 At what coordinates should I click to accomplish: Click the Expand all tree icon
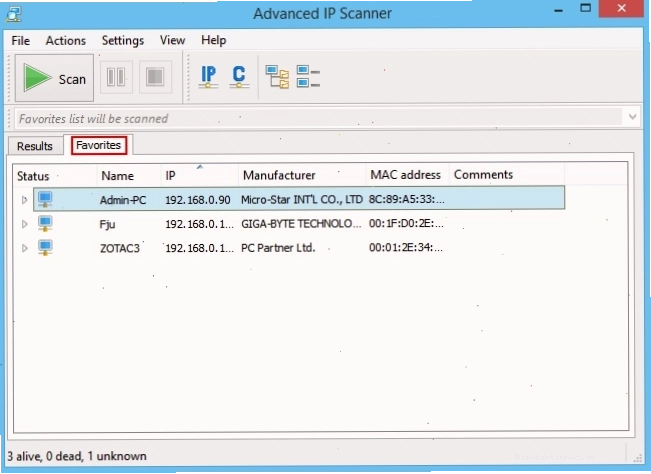(277, 77)
